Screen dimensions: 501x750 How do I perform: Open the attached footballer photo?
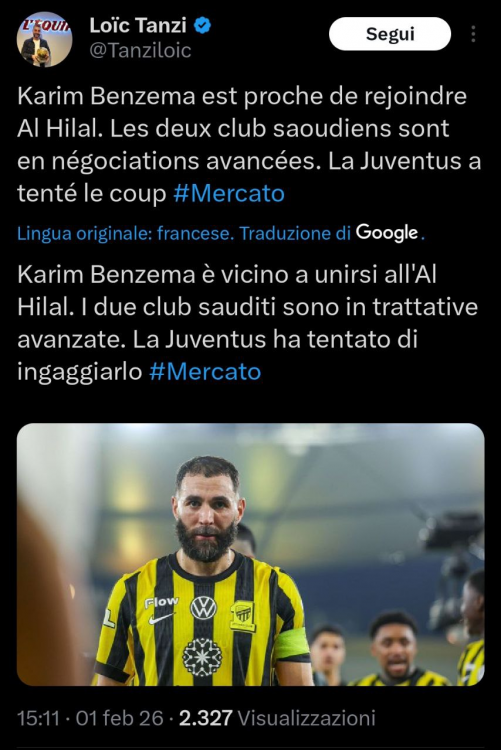(251, 554)
